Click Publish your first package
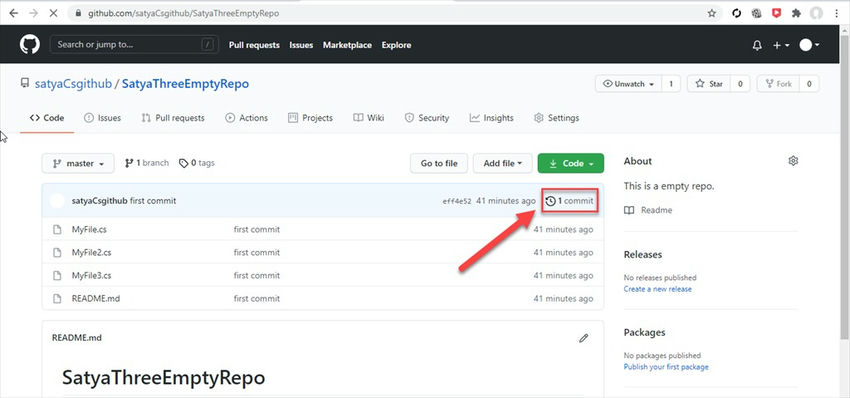The width and height of the screenshot is (850, 398). 666,367
